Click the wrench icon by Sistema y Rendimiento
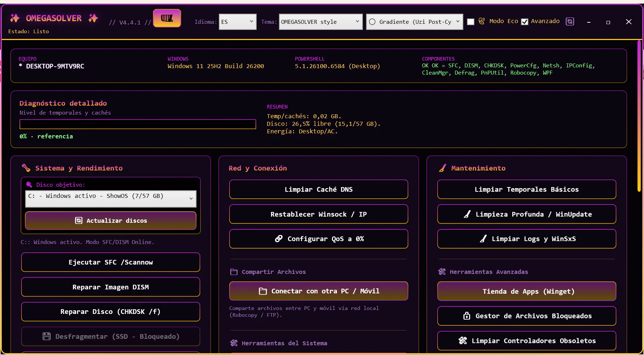 pyautogui.click(x=26, y=168)
